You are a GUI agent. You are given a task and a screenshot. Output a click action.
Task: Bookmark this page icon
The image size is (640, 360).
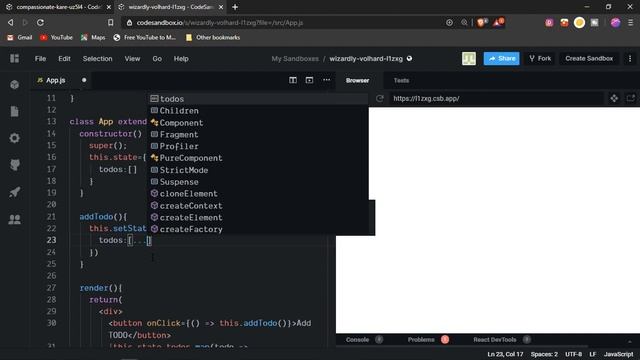(x=111, y=22)
